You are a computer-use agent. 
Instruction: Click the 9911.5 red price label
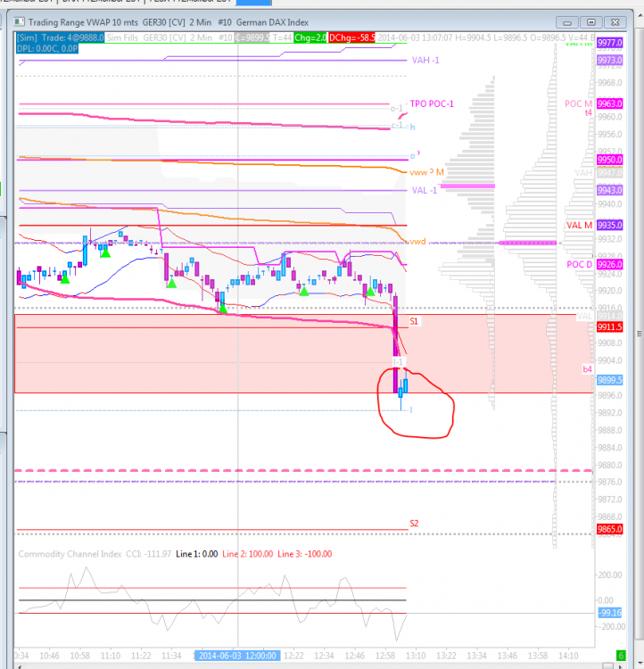tap(609, 327)
